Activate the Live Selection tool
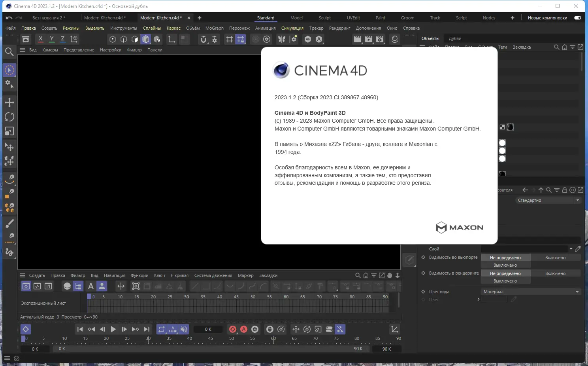Image resolution: width=588 pixels, height=366 pixels. pyautogui.click(x=9, y=70)
